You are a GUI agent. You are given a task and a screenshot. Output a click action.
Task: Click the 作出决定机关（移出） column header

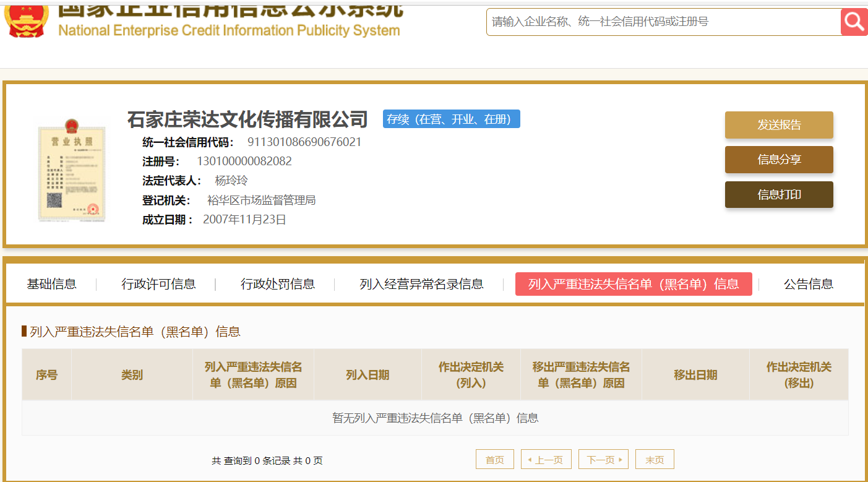[x=799, y=375]
